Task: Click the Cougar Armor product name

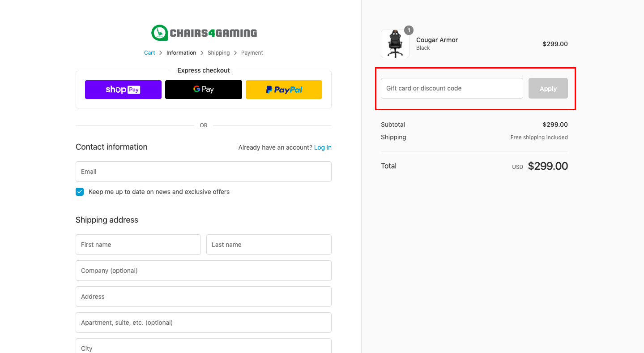Action: (x=437, y=40)
